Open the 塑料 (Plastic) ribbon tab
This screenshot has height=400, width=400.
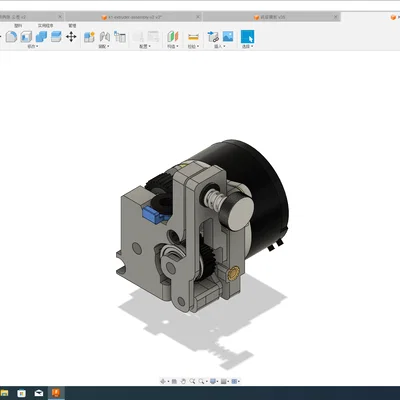coord(18,26)
